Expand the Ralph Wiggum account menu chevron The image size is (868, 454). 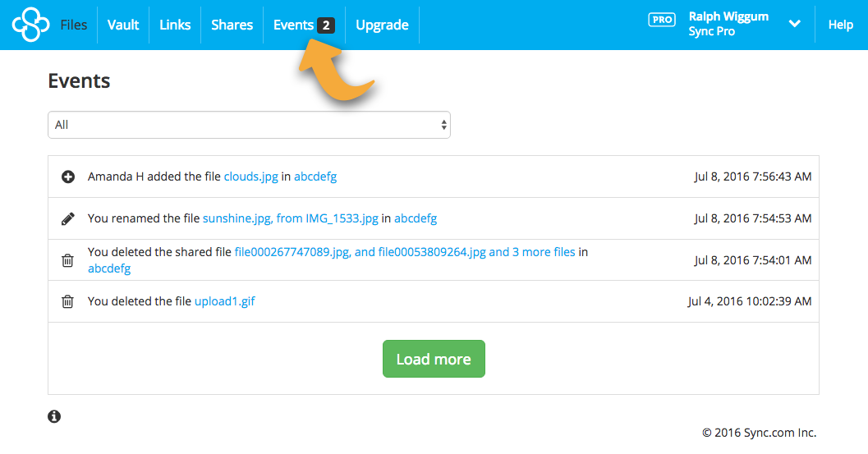click(x=794, y=24)
